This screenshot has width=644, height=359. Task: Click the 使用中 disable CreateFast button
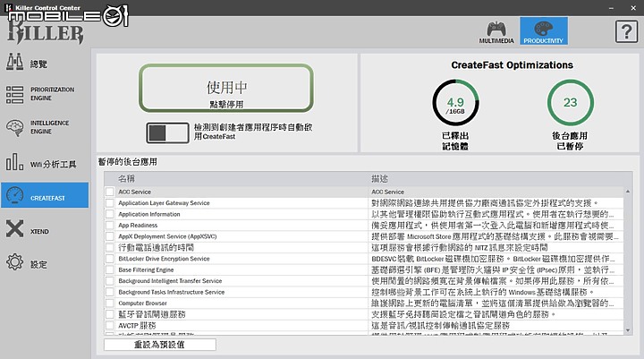pyautogui.click(x=226, y=88)
